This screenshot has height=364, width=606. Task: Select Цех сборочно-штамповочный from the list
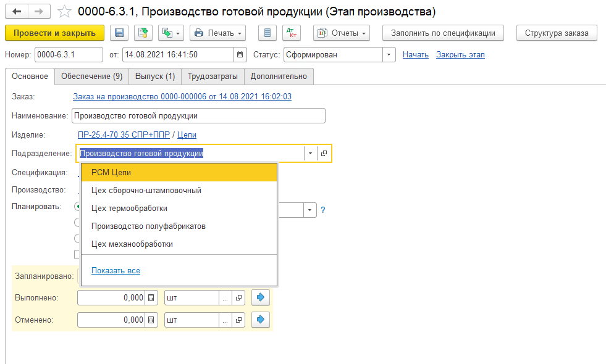(179, 190)
